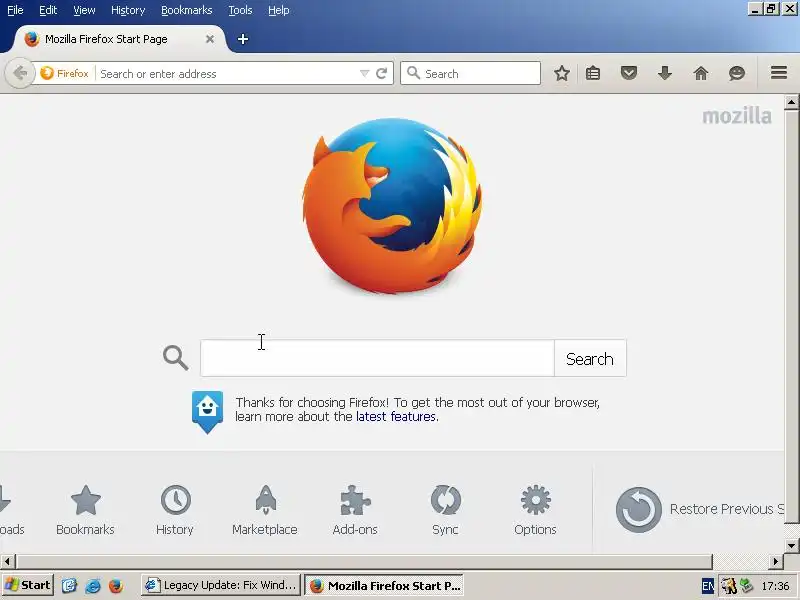Open the address bar history dropdown arrow
This screenshot has width=800, height=600.
pos(364,73)
